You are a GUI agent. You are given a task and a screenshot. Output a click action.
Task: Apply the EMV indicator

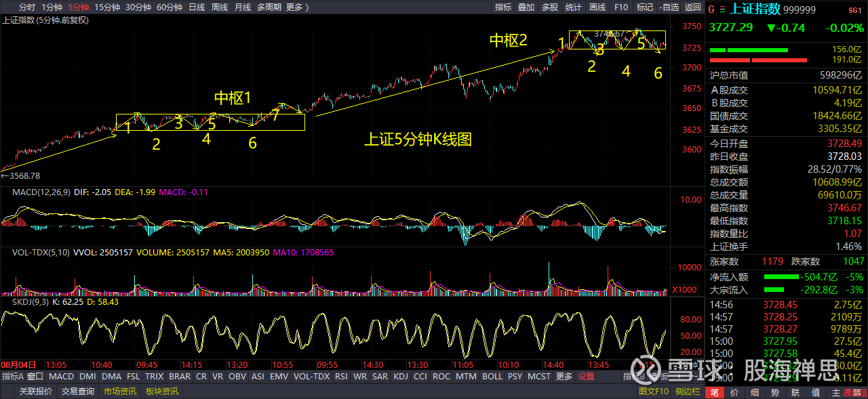point(279,377)
